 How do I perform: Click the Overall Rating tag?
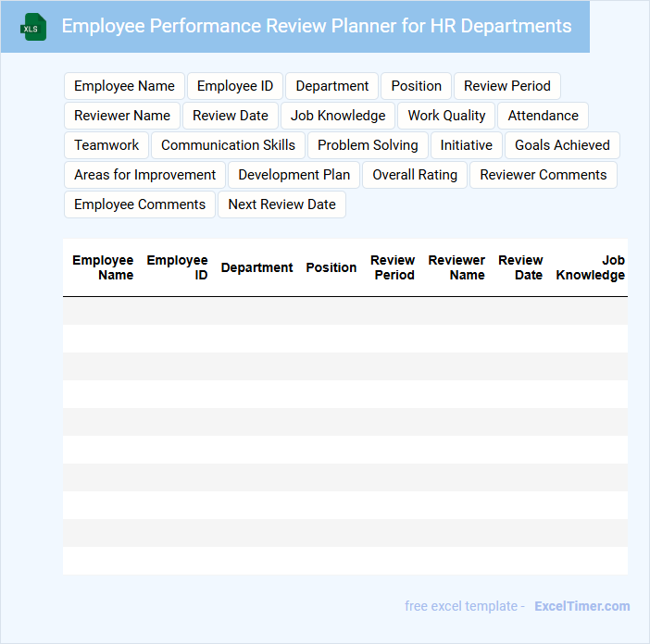[415, 175]
